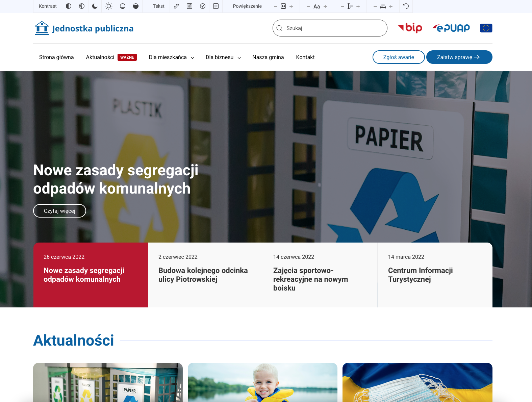This screenshot has height=402, width=532.
Task: Click the plus next to the Aa font size
Action: [x=325, y=6]
